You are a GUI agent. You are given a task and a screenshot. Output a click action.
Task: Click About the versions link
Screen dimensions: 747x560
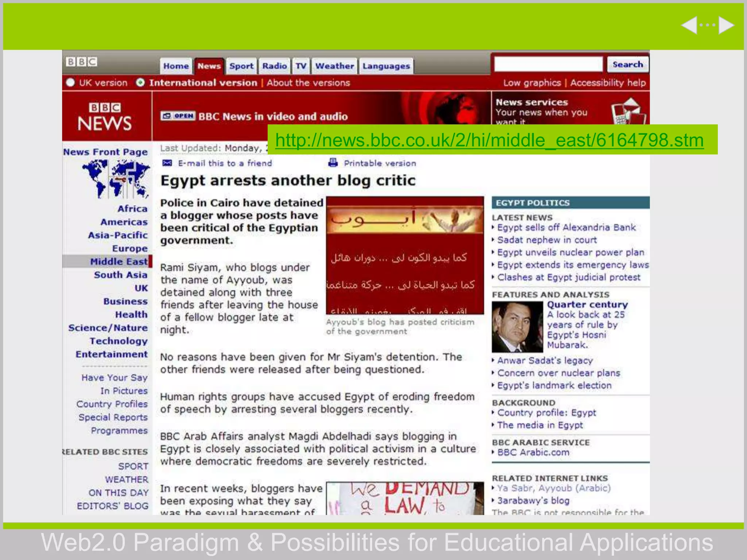pyautogui.click(x=308, y=83)
